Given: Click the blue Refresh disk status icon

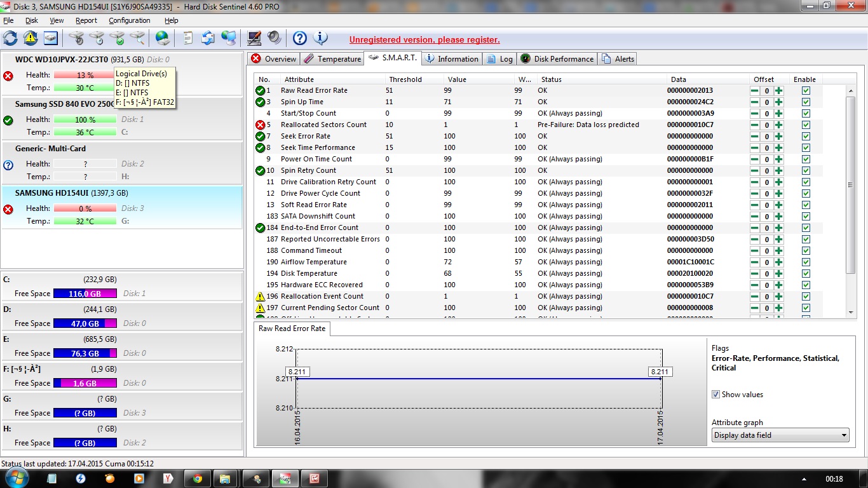Looking at the screenshot, I should coord(10,38).
